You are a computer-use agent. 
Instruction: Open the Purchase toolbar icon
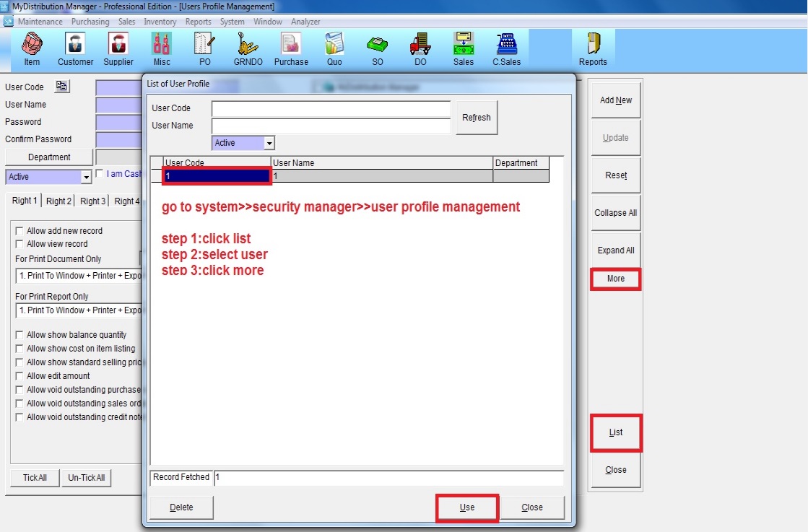pyautogui.click(x=291, y=48)
